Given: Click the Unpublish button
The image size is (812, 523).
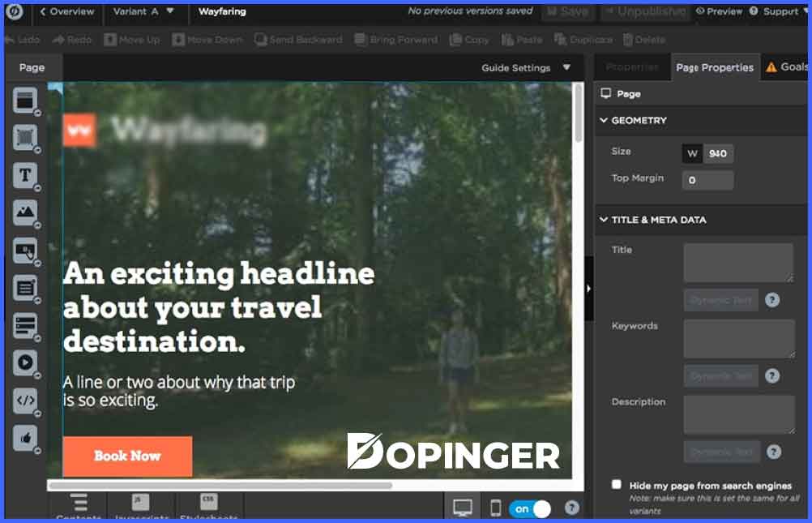Looking at the screenshot, I should tap(647, 12).
